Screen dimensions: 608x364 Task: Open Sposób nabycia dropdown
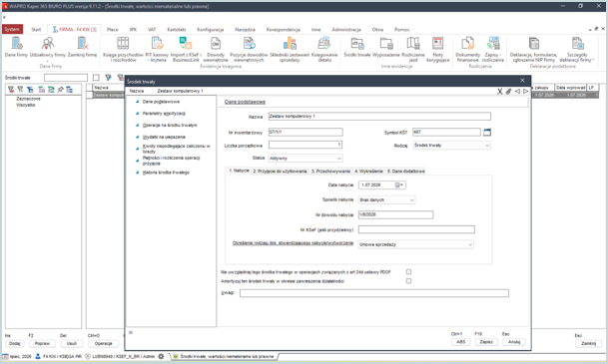coord(386,199)
